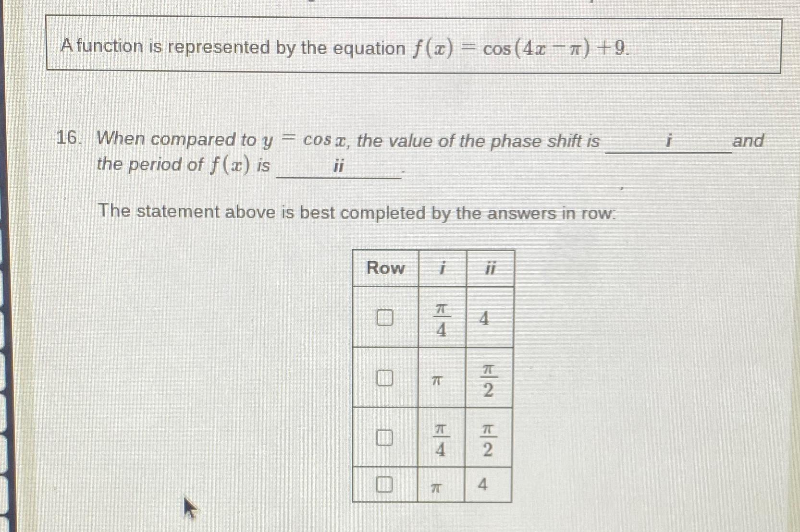Select the Row column header
Viewport: 800px width, 532px height.
pyautogui.click(x=386, y=269)
